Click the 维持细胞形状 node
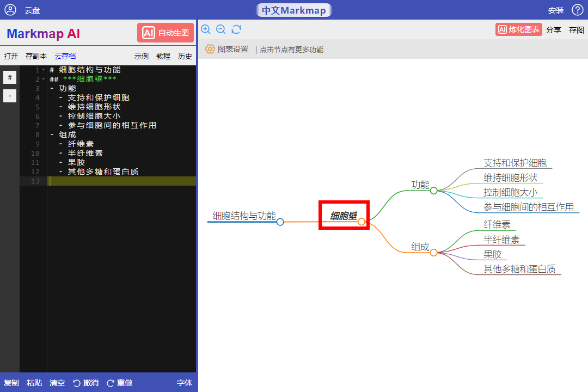 point(510,177)
